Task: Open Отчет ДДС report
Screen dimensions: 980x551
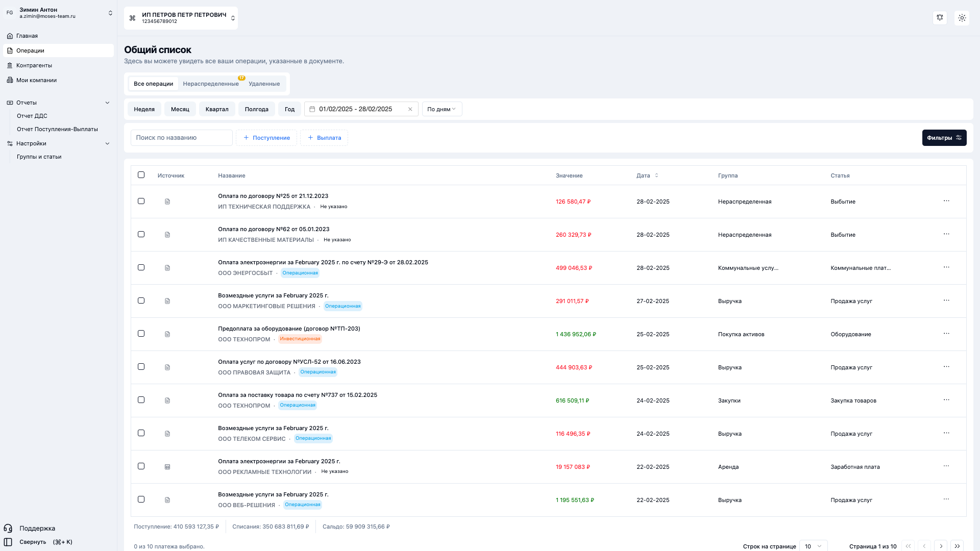Action: [x=32, y=116]
